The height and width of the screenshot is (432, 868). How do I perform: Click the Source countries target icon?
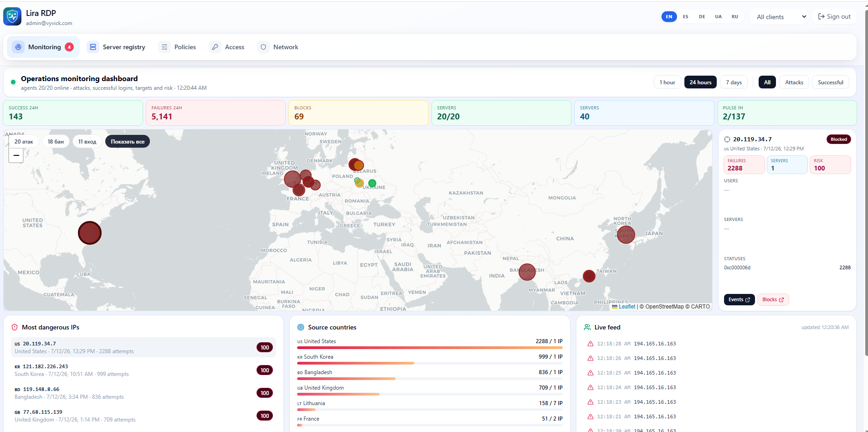301,327
